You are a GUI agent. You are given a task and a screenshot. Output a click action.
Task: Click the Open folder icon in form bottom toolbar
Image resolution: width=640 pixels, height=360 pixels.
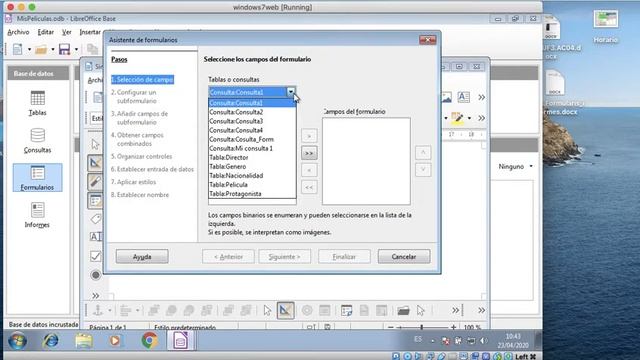click(403, 311)
